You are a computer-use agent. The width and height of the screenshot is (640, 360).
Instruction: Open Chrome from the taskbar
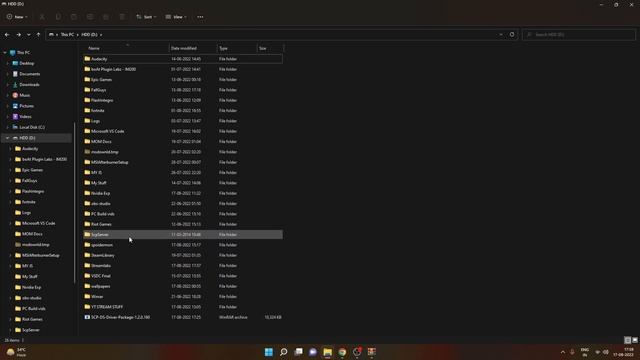pyautogui.click(x=342, y=352)
